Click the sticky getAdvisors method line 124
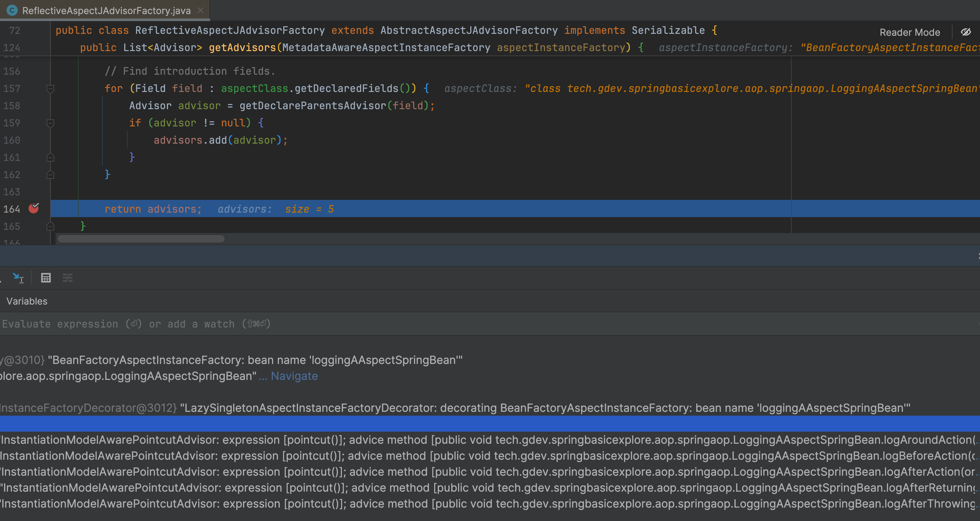The image size is (980, 521). coord(361,48)
